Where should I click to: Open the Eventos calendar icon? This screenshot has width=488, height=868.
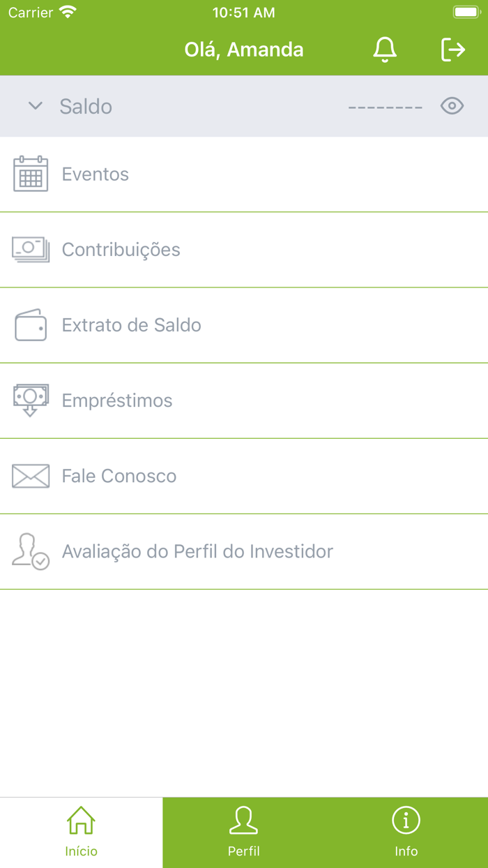point(31,174)
